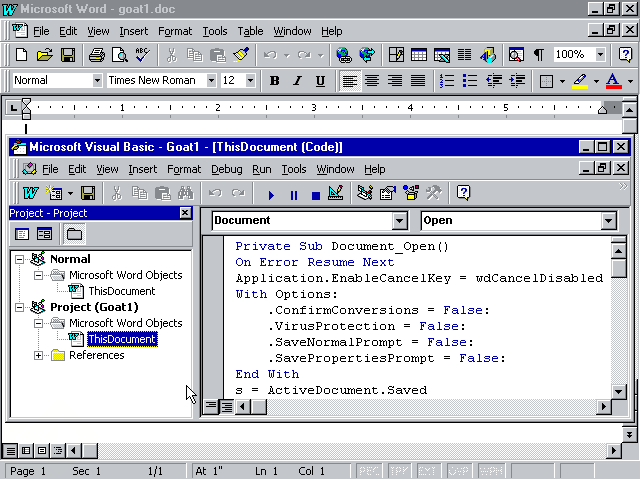This screenshot has height=480, width=640.
Task: Toggle the Document Map icon
Action: pyautogui.click(x=516, y=55)
